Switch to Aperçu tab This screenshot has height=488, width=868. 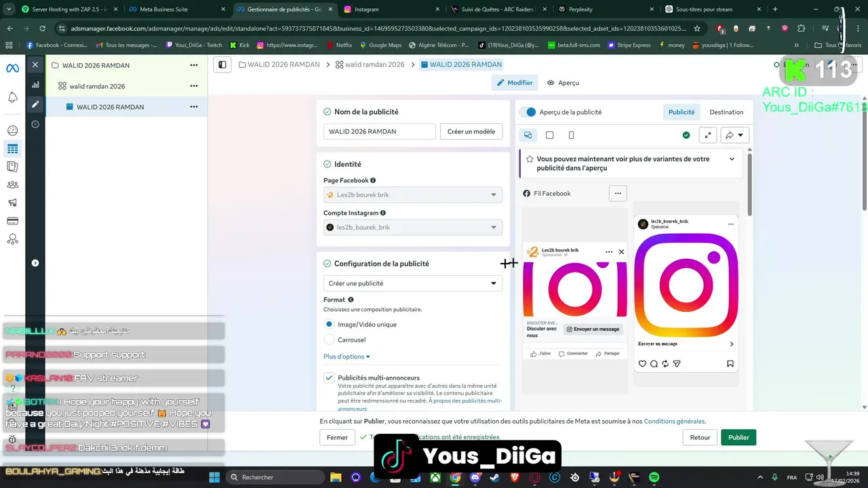coord(563,83)
